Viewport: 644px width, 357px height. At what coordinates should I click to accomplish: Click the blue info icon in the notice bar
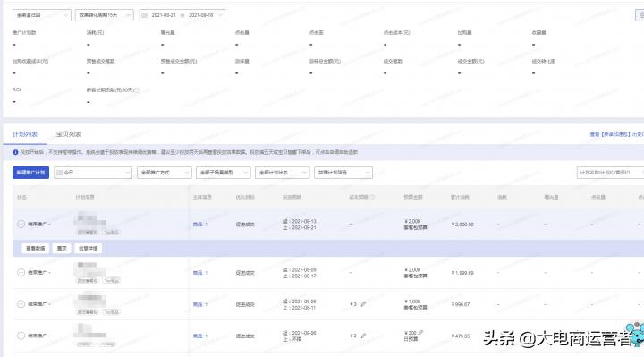(x=15, y=152)
